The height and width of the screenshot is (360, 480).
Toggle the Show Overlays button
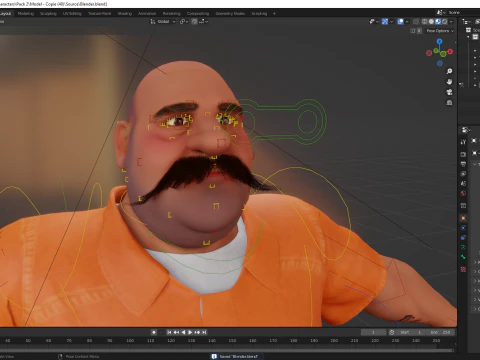[401, 22]
